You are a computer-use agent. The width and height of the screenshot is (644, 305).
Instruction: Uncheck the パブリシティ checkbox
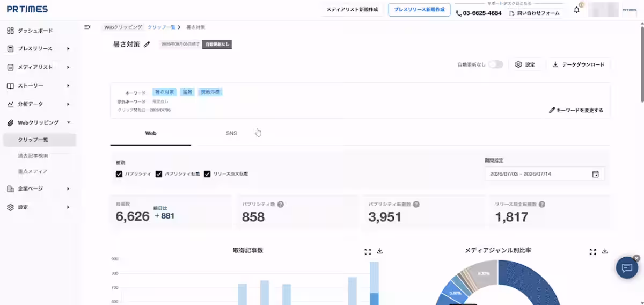click(x=119, y=174)
